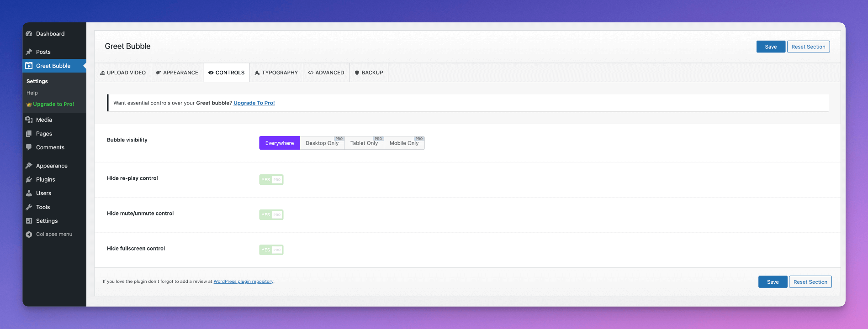868x329 pixels.
Task: Click the bottom Save button
Action: click(773, 282)
